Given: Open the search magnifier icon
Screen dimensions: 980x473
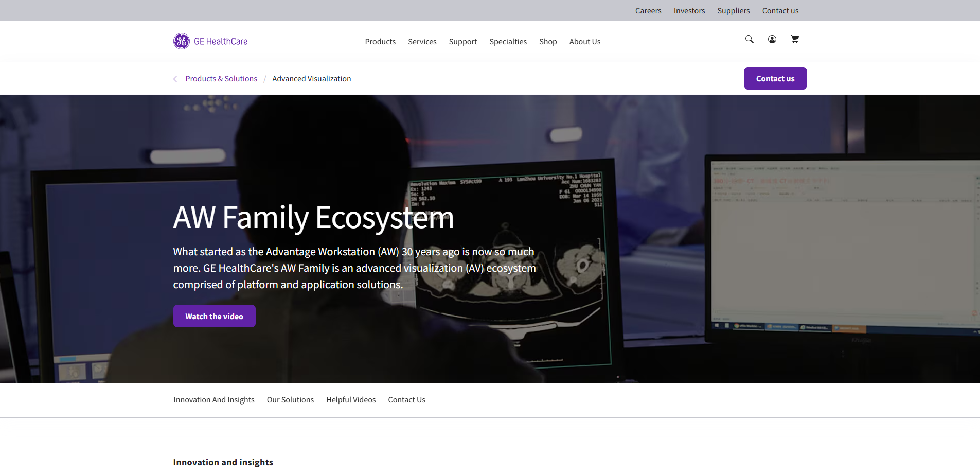Looking at the screenshot, I should (750, 39).
